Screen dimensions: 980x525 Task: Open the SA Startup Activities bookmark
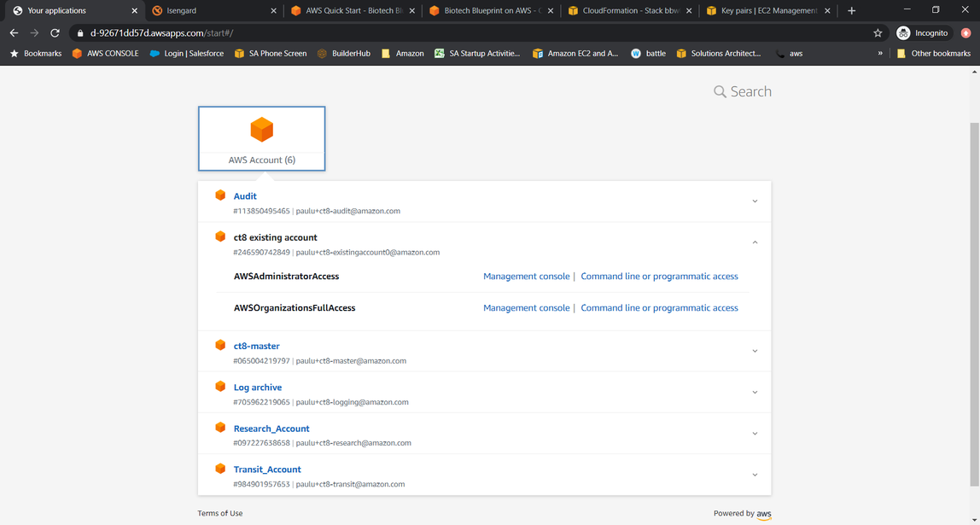[x=477, y=54]
